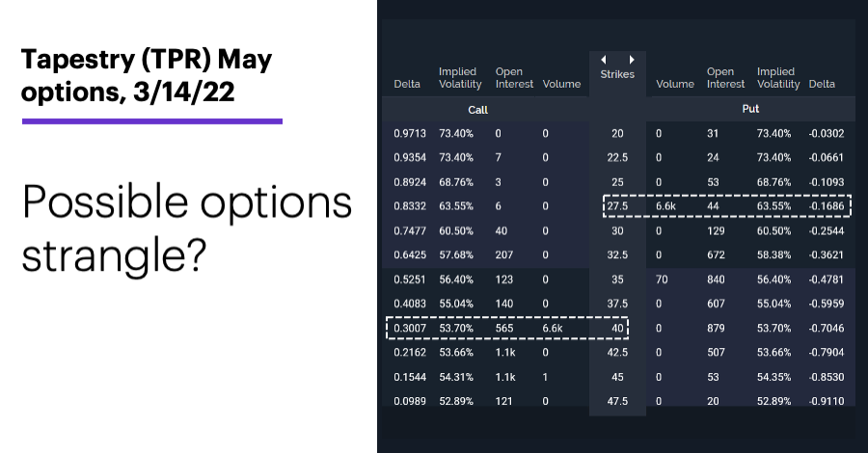This screenshot has height=453, width=868.
Task: Click the right arrow above Strikes
Action: click(x=632, y=60)
